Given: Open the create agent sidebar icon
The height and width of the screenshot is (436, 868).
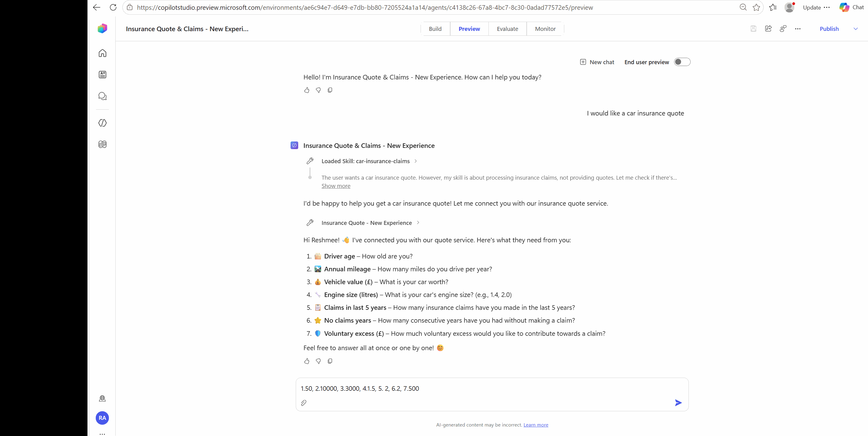Looking at the screenshot, I should tap(102, 75).
